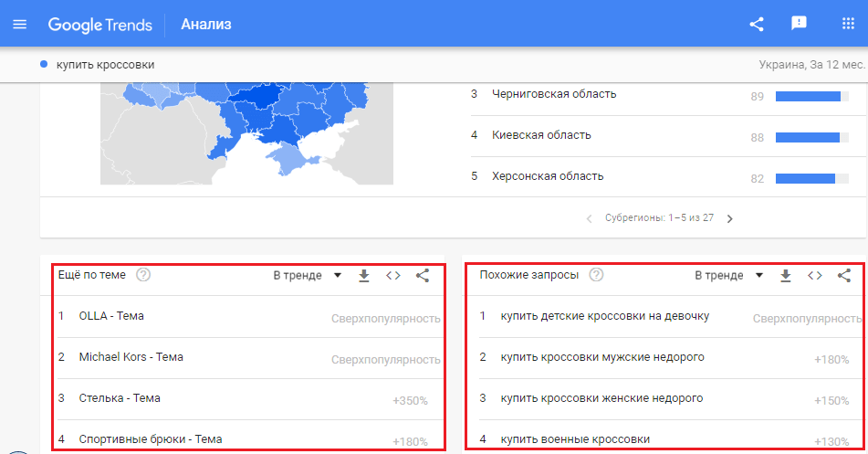Open query купить кроссовки мужские недорого

pos(602,357)
